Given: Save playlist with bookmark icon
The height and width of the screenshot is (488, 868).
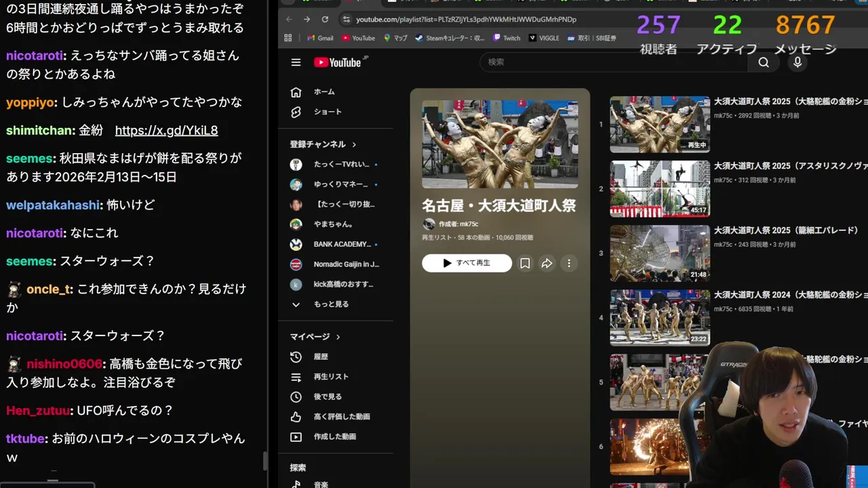Looking at the screenshot, I should coord(525,263).
